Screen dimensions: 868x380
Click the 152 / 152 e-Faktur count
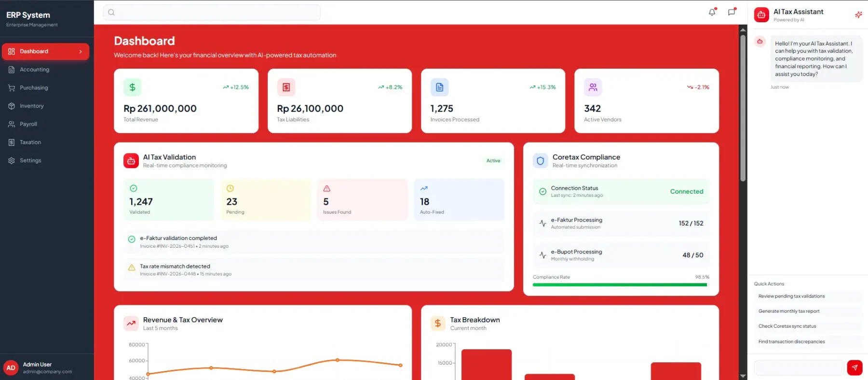point(691,224)
